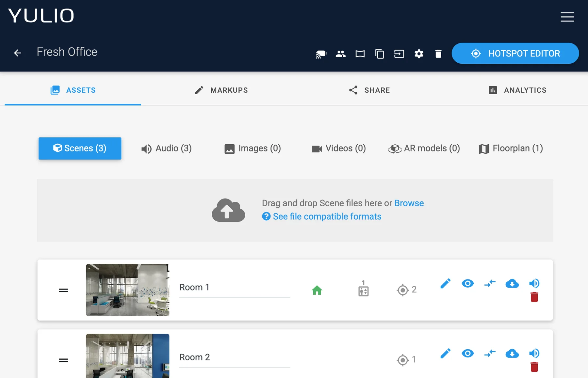588x378 pixels.
Task: Click the move project arrow-in-box icon
Action: 399,54
